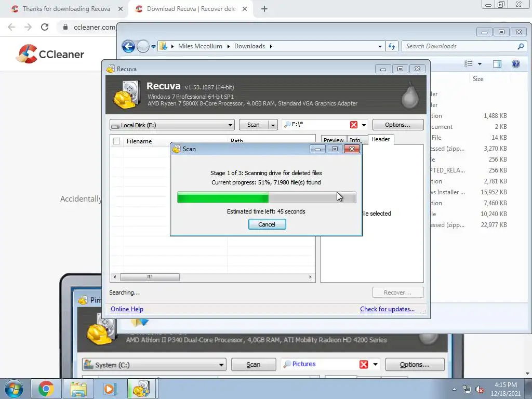Show hidden system tray icons
The width and height of the screenshot is (532, 399).
click(x=454, y=389)
